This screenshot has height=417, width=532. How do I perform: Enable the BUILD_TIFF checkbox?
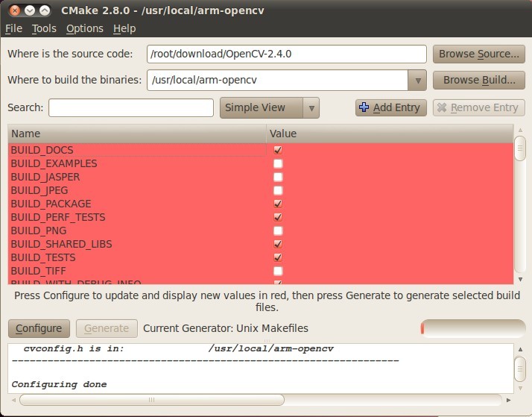pos(278,271)
